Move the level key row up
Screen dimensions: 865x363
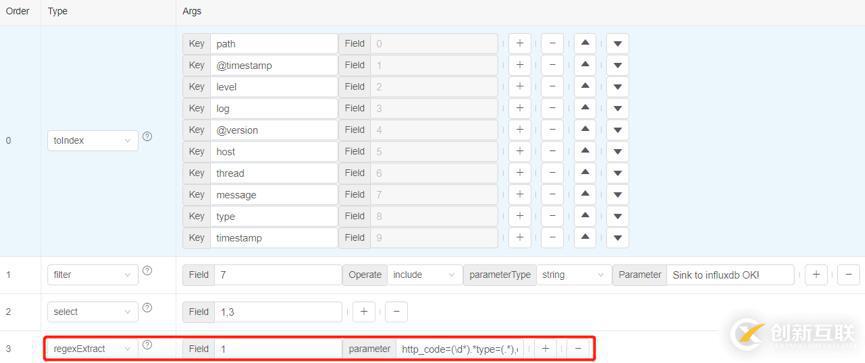click(585, 87)
